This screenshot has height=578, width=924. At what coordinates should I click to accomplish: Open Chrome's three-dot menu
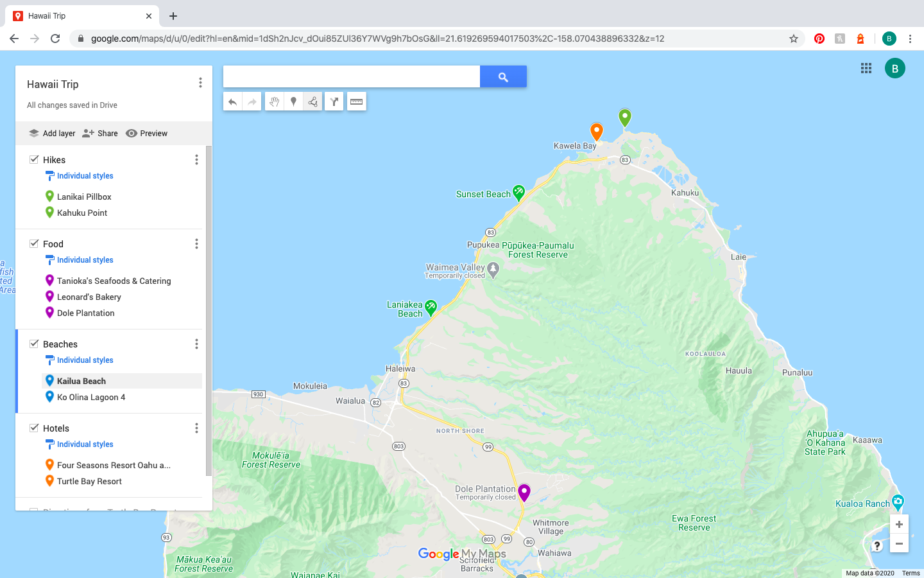(910, 39)
